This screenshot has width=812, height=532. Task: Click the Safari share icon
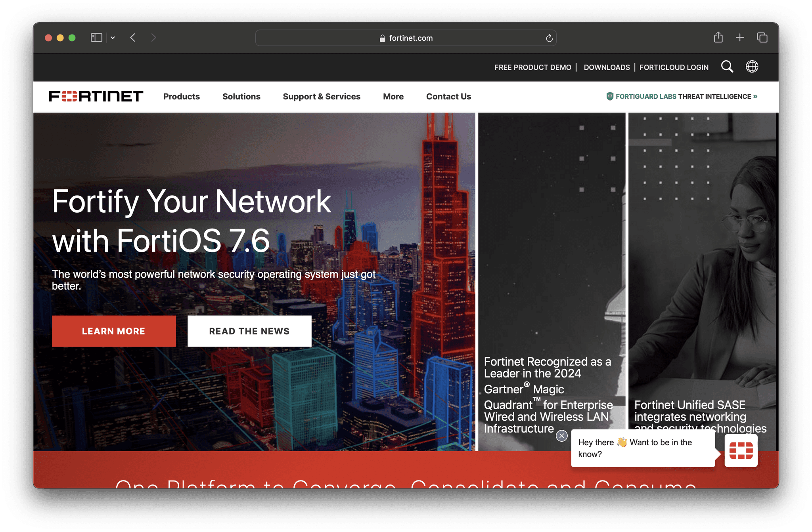(x=718, y=37)
